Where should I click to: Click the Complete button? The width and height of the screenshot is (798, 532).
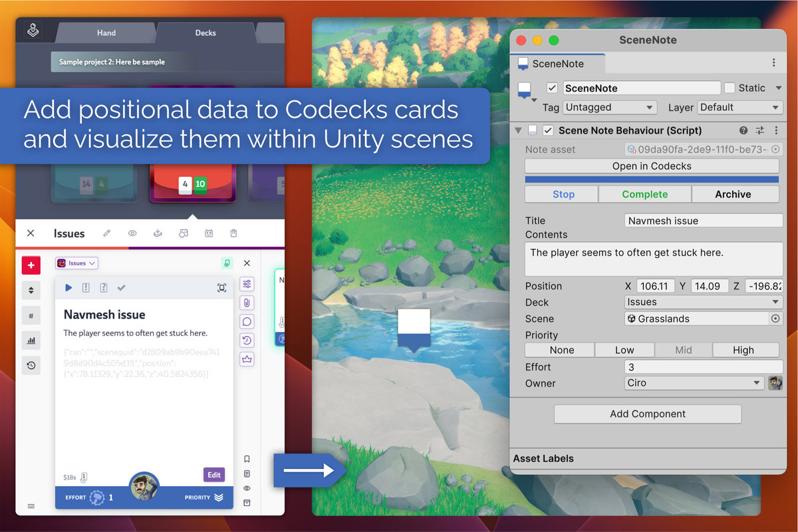645,194
